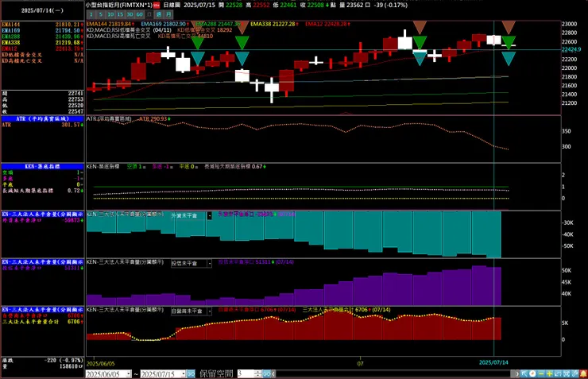The width and height of the screenshot is (588, 379).
Task: Click the clock icon in bottom toolbar
Action: [532, 373]
